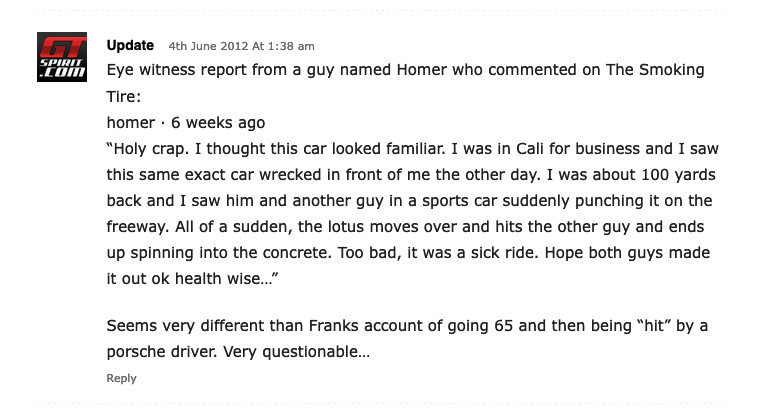The width and height of the screenshot is (771, 409).
Task: Click the words 'The Smoking Tire:'
Action: click(x=406, y=83)
